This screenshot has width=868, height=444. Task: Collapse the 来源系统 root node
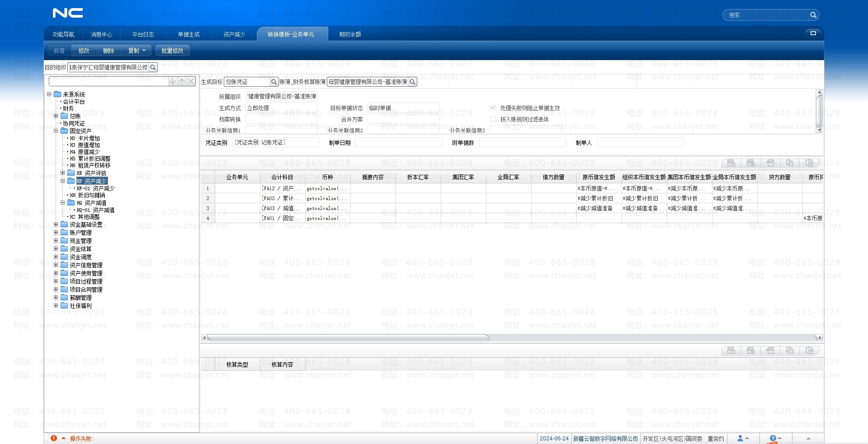(x=49, y=94)
